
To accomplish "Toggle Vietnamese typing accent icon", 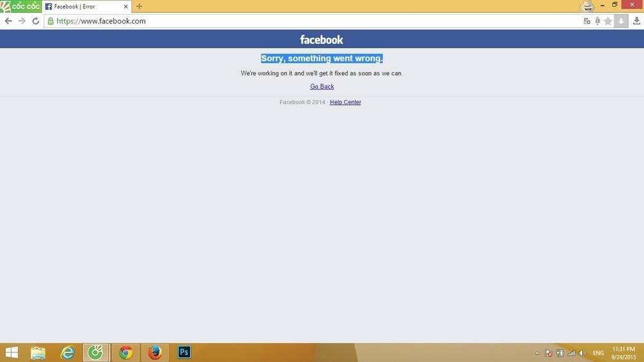I will click(597, 21).
